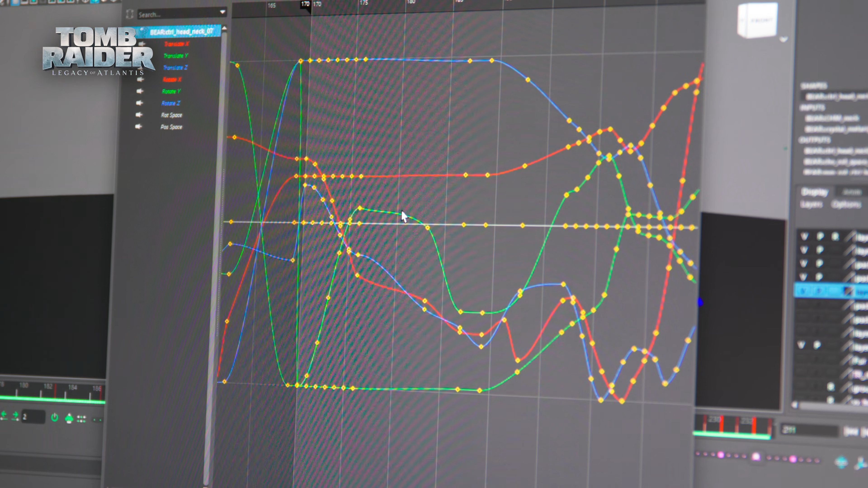The image size is (868, 488).
Task: Click the green mushroom-shaped icon in bottom toolbar
Action: click(69, 418)
